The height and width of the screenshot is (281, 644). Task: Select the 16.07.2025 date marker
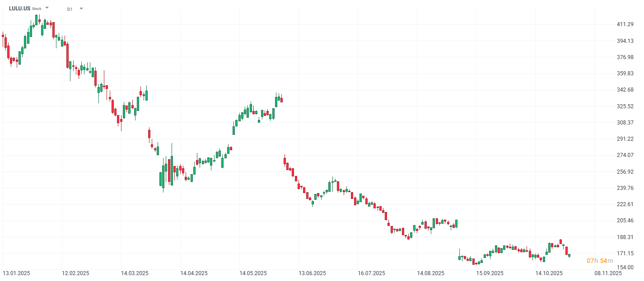[371, 273]
